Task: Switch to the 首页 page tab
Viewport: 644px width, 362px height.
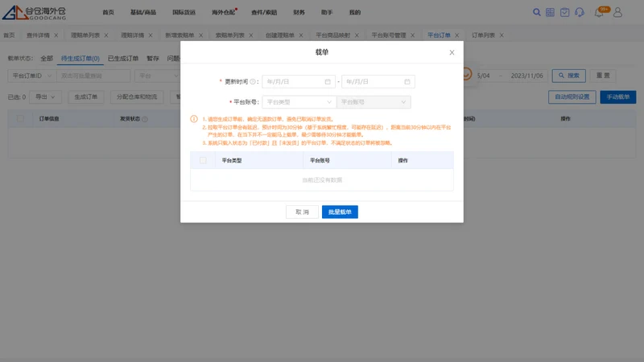Action: (9, 35)
